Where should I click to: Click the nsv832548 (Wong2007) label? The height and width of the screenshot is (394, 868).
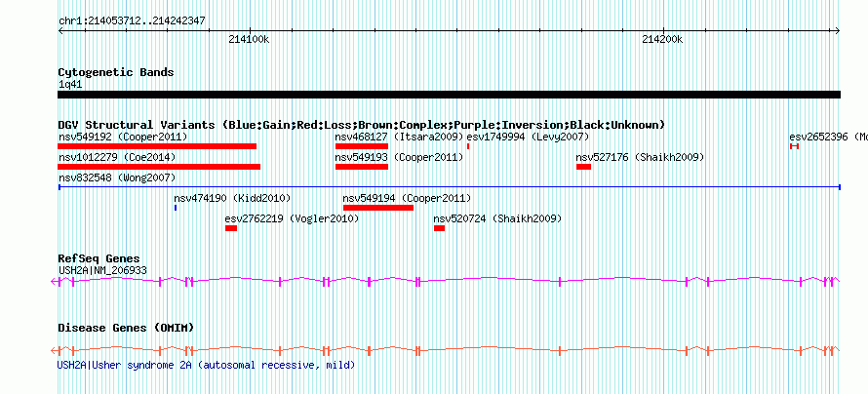117,178
